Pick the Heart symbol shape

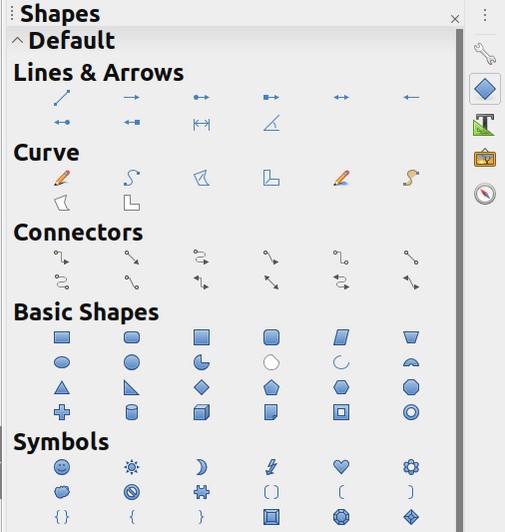[341, 467]
